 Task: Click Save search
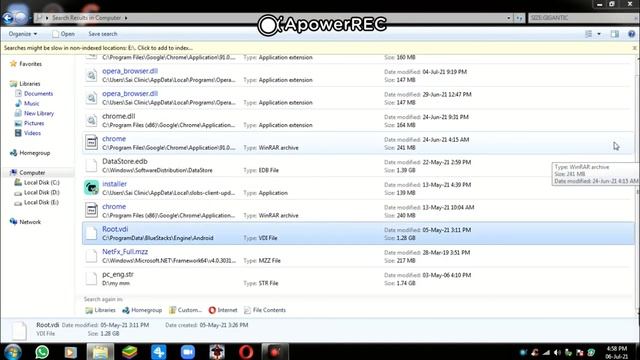[102, 34]
